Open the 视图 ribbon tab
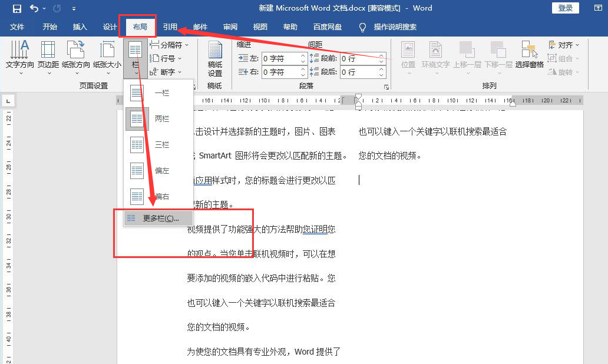The height and width of the screenshot is (364, 608). click(x=259, y=27)
